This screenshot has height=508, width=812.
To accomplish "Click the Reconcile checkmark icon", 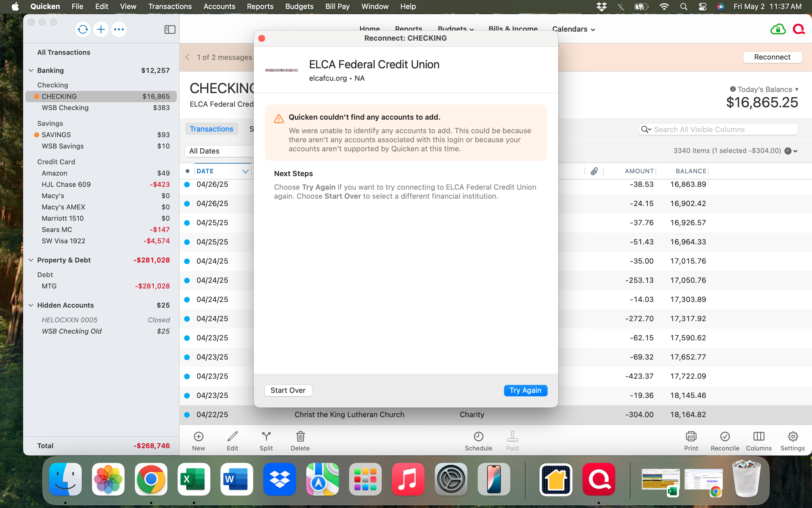I will (x=725, y=436).
